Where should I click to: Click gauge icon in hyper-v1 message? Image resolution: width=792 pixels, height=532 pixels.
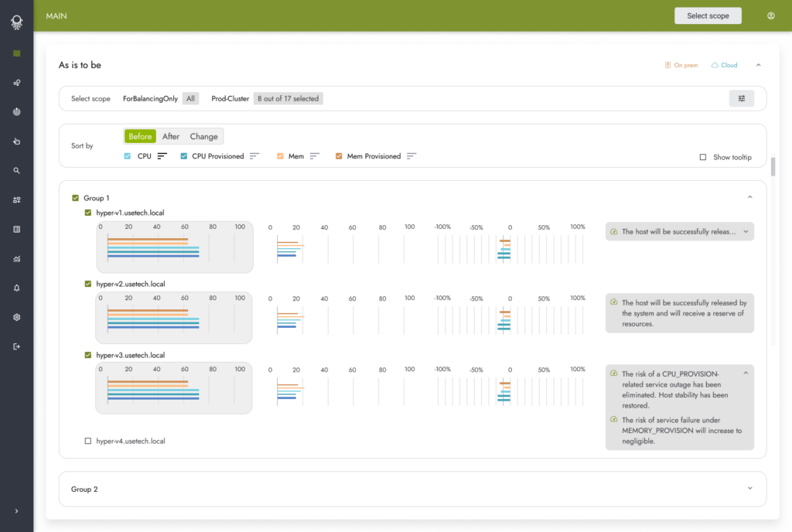(x=613, y=232)
